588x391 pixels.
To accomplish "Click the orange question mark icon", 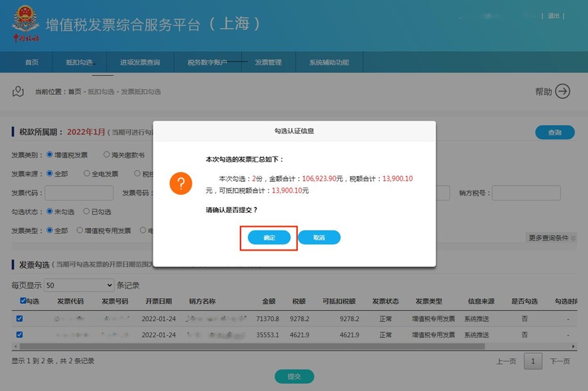I will click(180, 184).
